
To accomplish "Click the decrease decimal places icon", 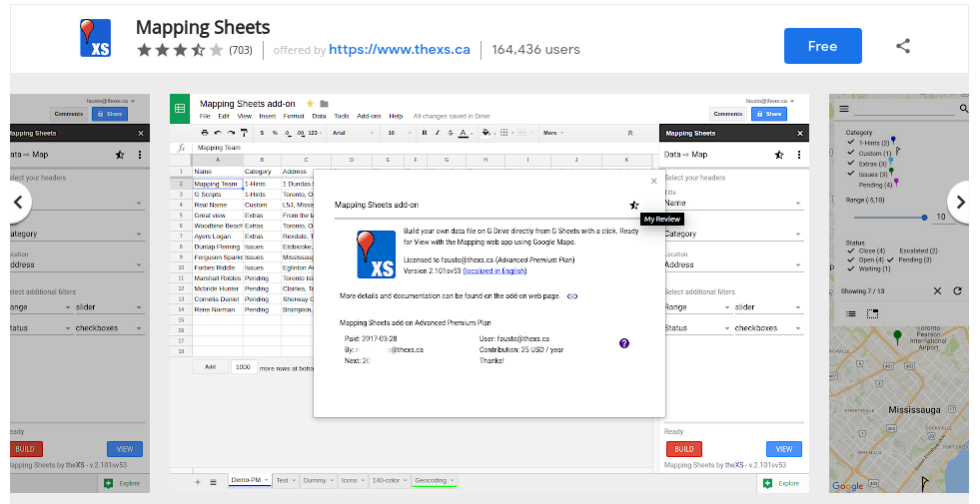I will coord(288,133).
